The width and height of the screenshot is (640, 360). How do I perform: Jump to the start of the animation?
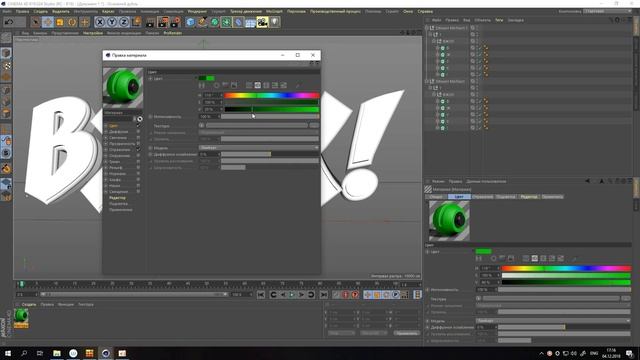tap(261, 294)
